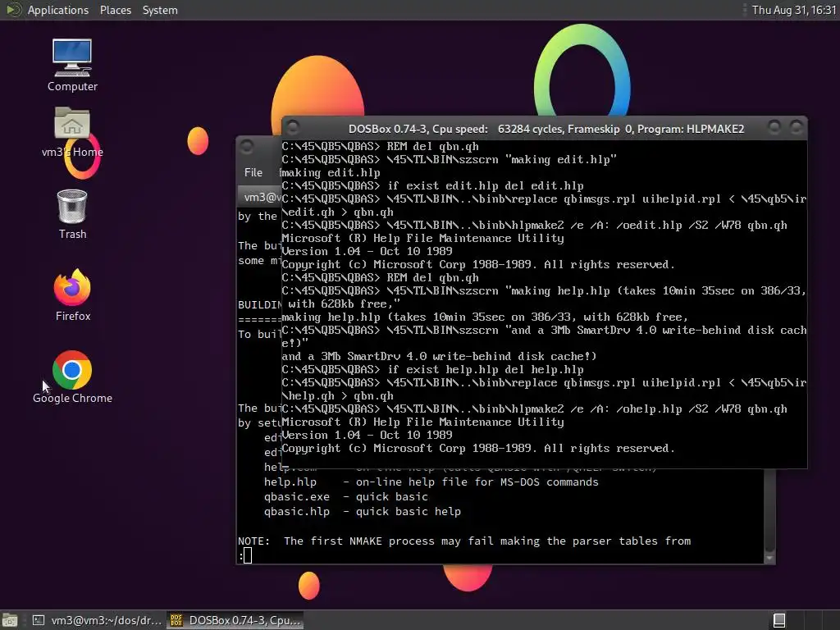The height and width of the screenshot is (630, 840).
Task: Close the DOSBox window
Action: [x=797, y=127]
